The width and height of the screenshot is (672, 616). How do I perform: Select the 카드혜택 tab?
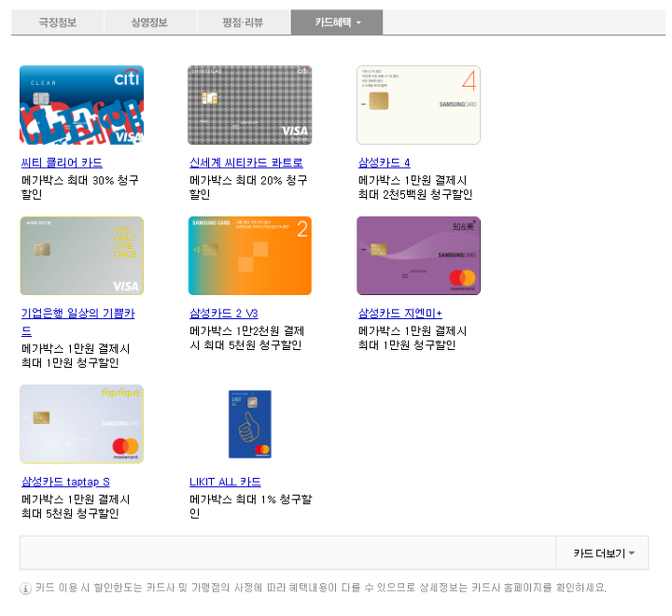tap(337, 21)
